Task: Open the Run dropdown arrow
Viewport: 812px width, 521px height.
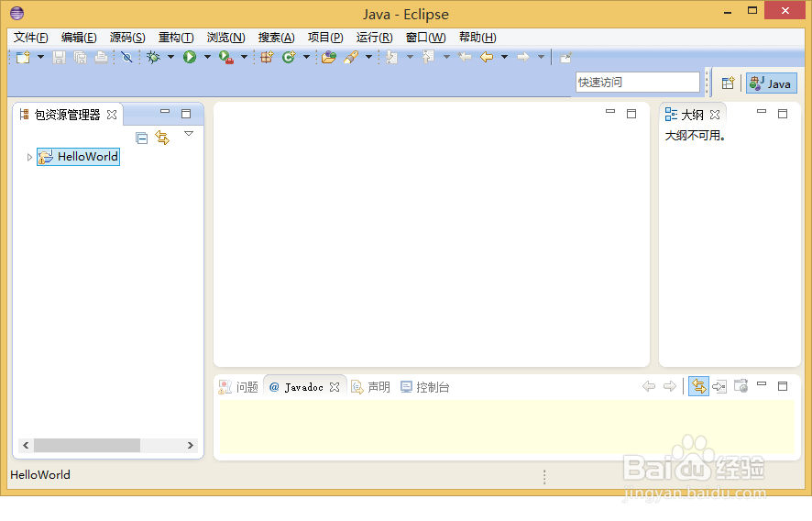Action: pyautogui.click(x=207, y=57)
